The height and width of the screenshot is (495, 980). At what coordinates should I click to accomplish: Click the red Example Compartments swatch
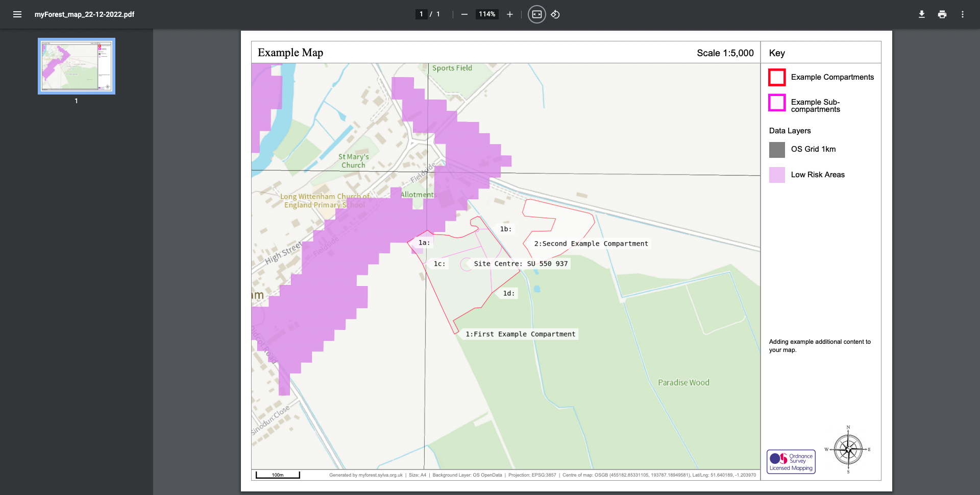tap(777, 78)
